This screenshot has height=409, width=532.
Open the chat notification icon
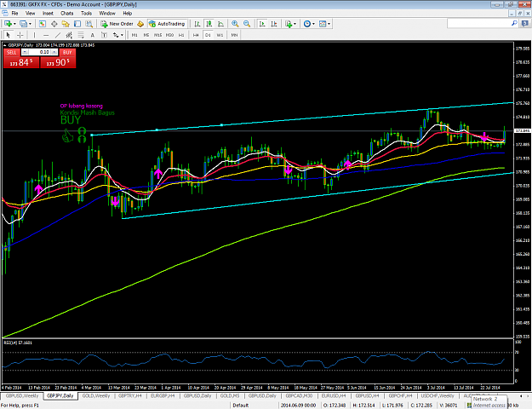pyautogui.click(x=525, y=24)
